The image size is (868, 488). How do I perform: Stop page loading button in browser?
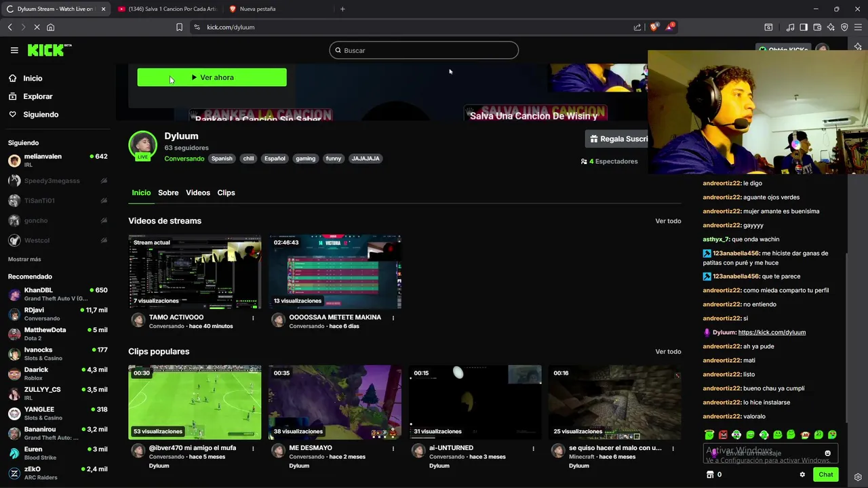[37, 27]
